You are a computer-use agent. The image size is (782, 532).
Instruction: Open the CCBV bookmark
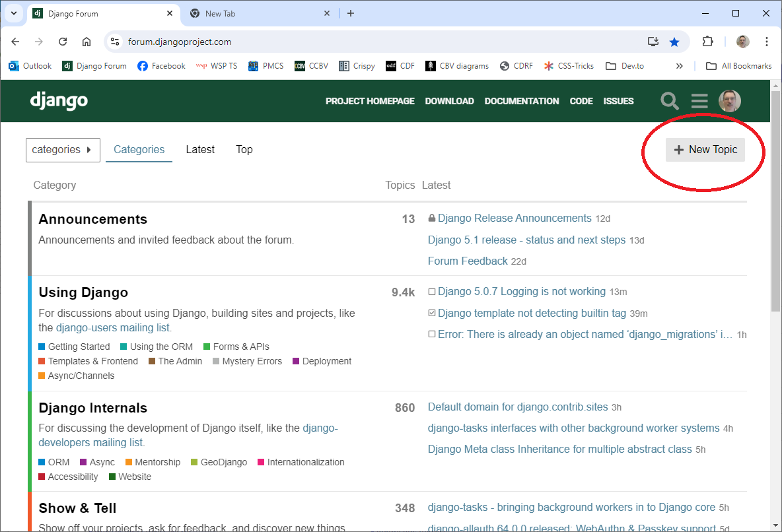coord(311,66)
